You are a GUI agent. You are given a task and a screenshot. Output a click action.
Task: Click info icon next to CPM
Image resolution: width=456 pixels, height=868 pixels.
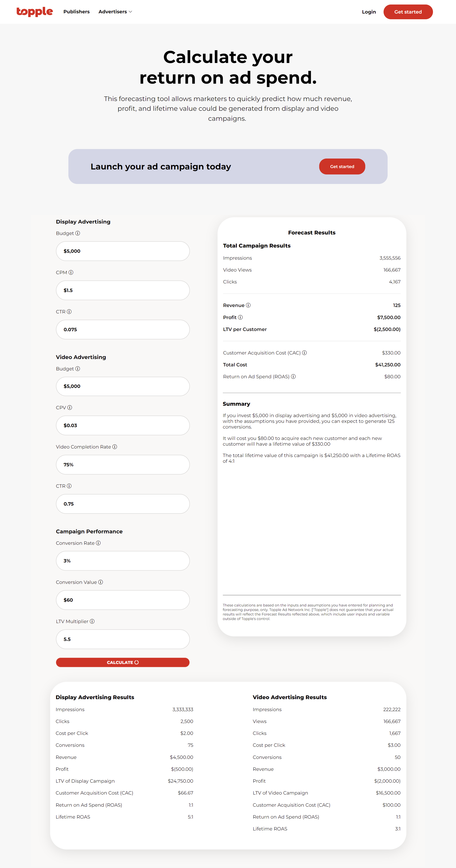[71, 272]
